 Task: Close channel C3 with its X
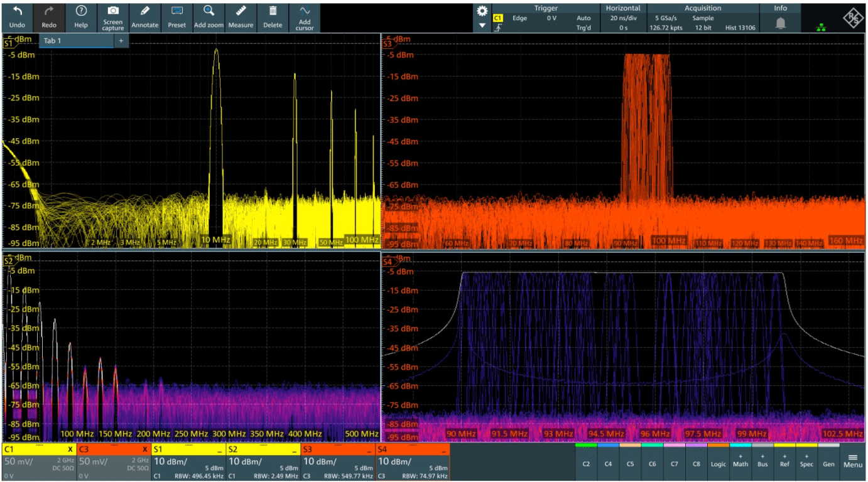[145, 450]
